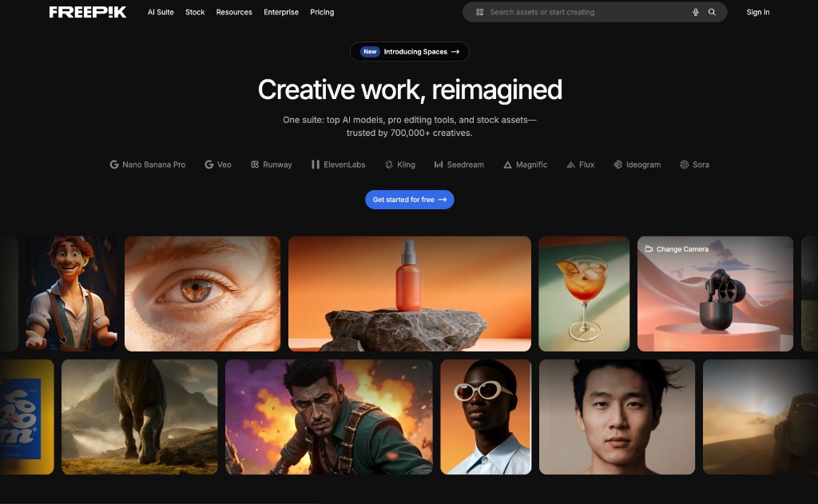This screenshot has height=504, width=818.
Task: Click the Flux model icon
Action: [x=570, y=165]
